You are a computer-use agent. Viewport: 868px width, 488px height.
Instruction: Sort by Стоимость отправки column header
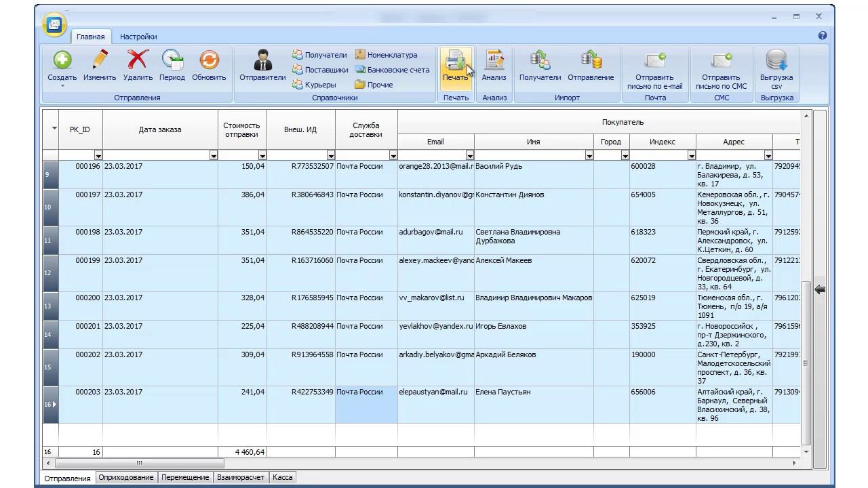pos(242,129)
